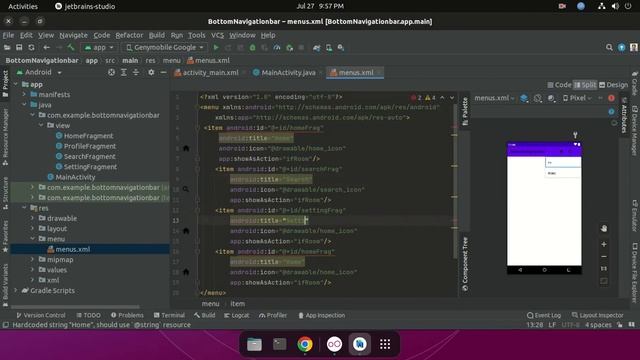Expand the Gradle Scripts node
This screenshot has width=640, height=360.
pos(16,290)
